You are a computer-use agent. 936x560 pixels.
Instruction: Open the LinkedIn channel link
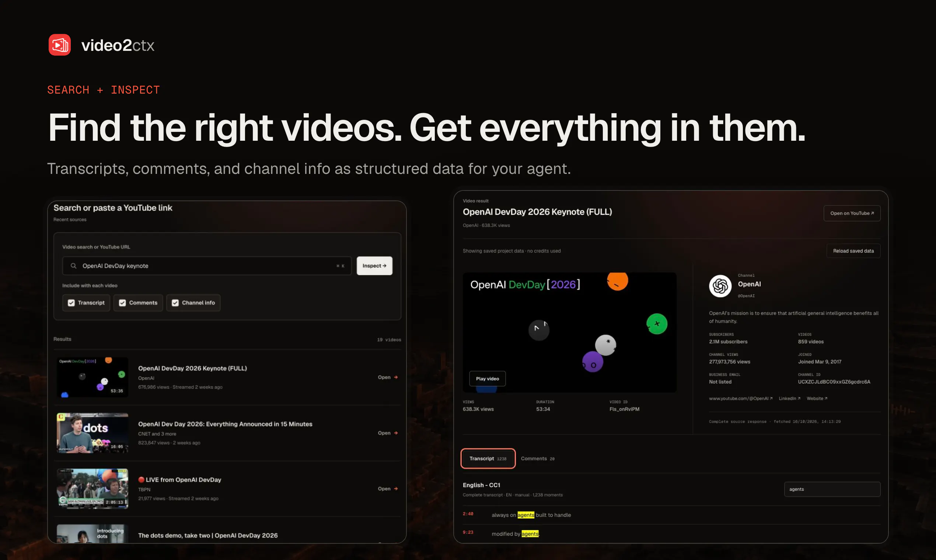(x=790, y=399)
